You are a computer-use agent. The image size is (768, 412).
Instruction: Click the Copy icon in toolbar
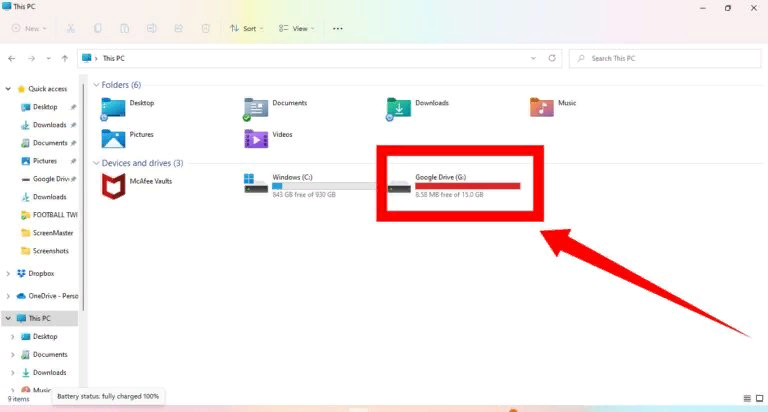97,28
